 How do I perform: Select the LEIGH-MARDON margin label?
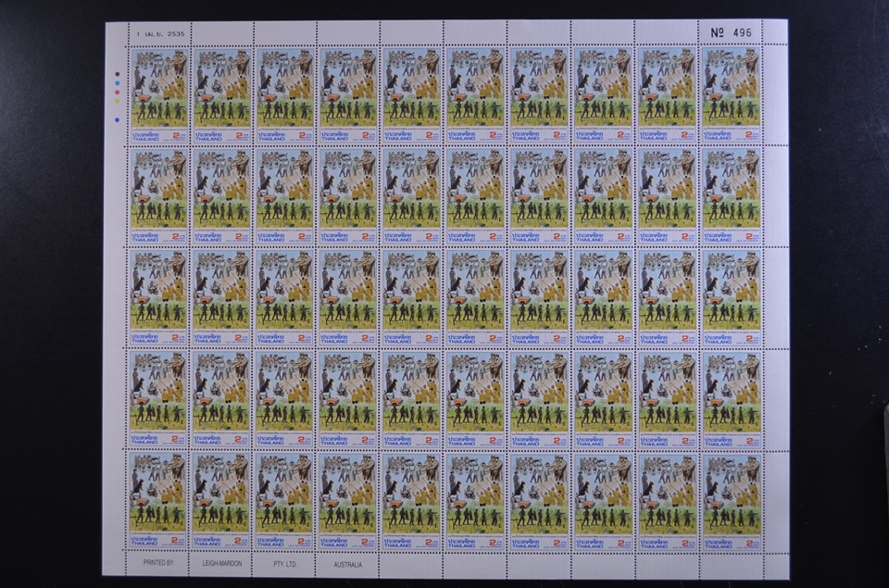(x=222, y=563)
